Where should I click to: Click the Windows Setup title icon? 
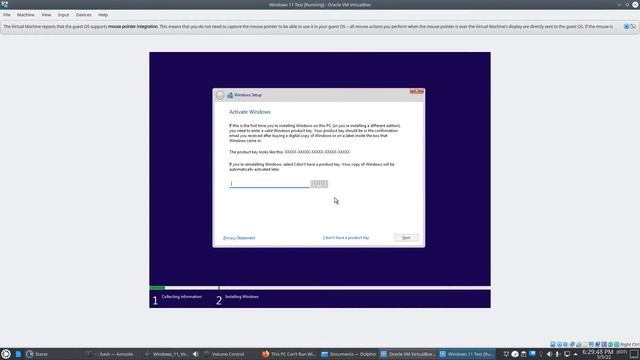coord(230,95)
